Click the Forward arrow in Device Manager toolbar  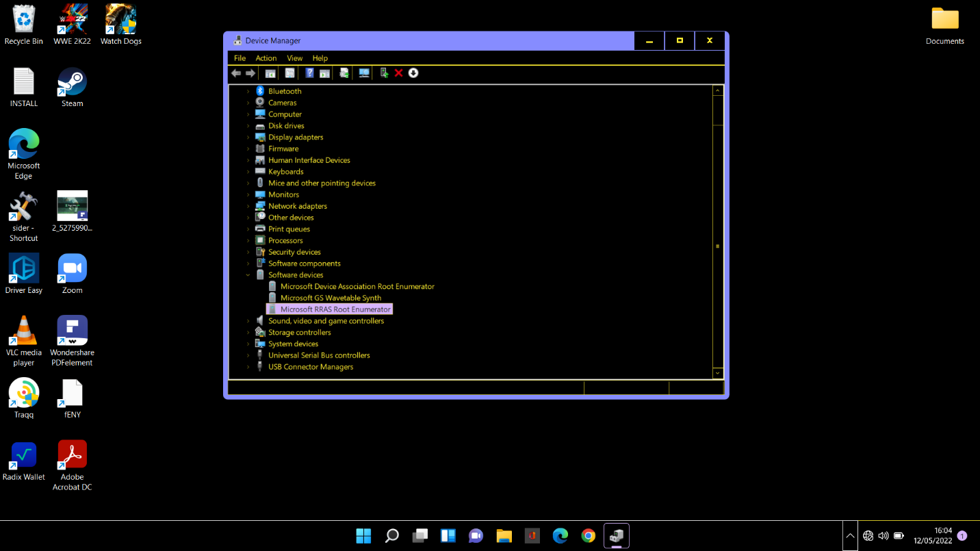[250, 73]
